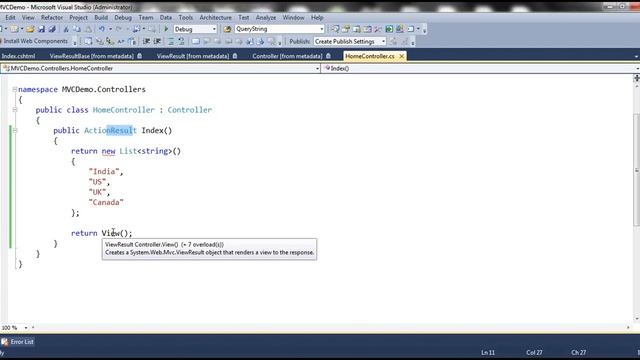Open the Refactor menu

[x=52, y=18]
